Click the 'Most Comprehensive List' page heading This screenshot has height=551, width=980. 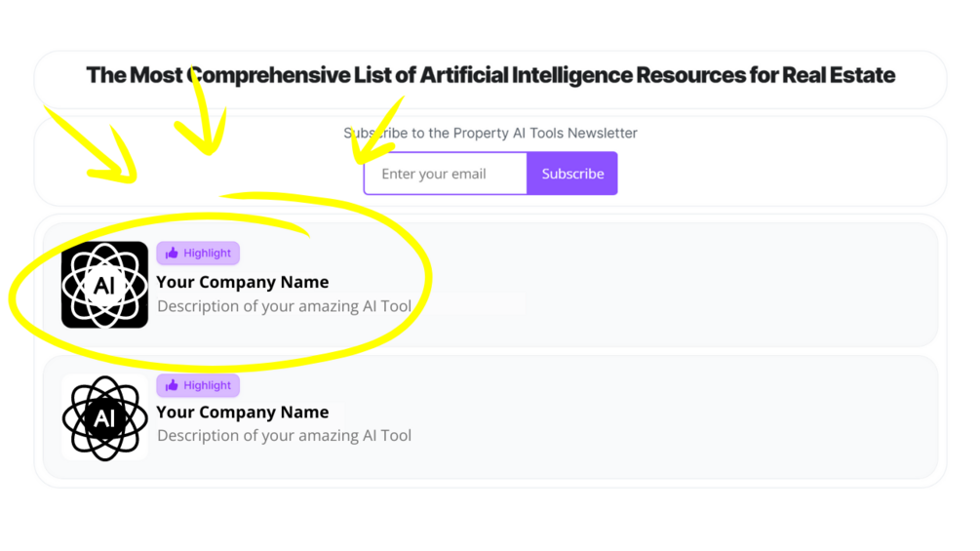(490, 75)
